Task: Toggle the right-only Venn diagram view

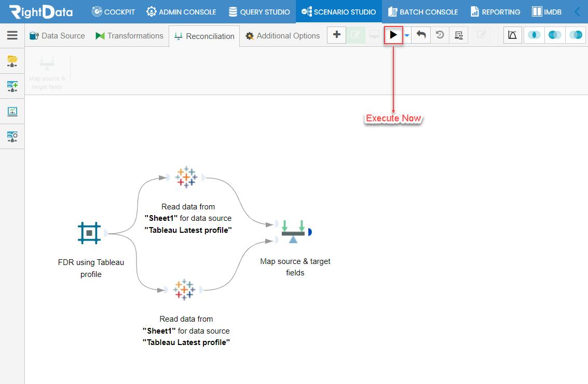Action: pyautogui.click(x=576, y=35)
